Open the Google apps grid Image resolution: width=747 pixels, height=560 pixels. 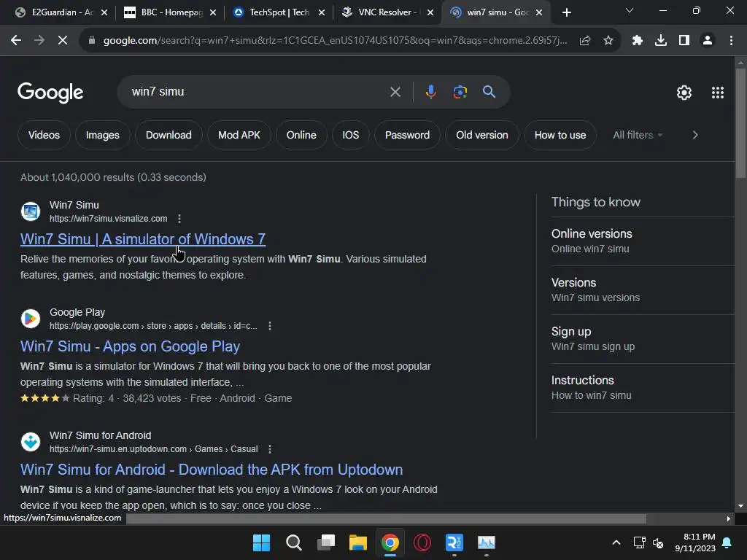718,93
